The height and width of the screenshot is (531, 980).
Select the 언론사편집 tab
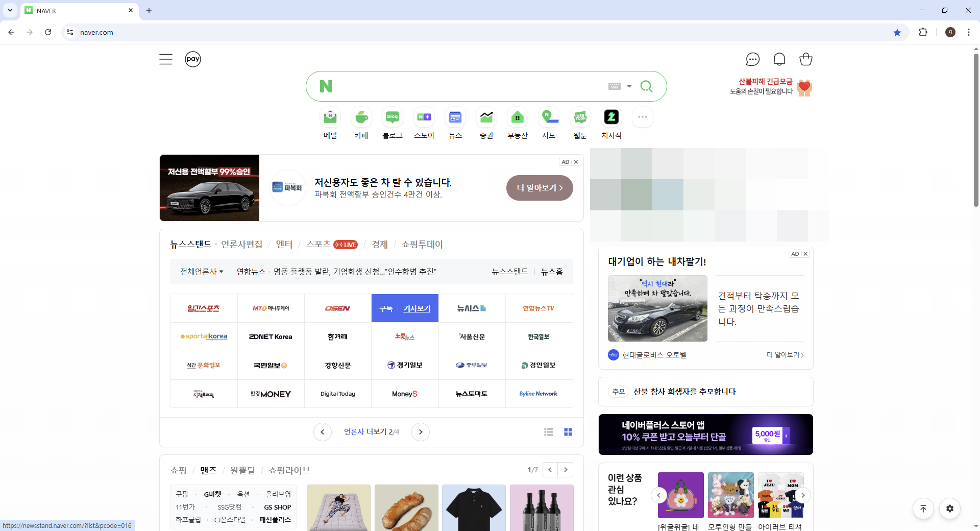(241, 245)
